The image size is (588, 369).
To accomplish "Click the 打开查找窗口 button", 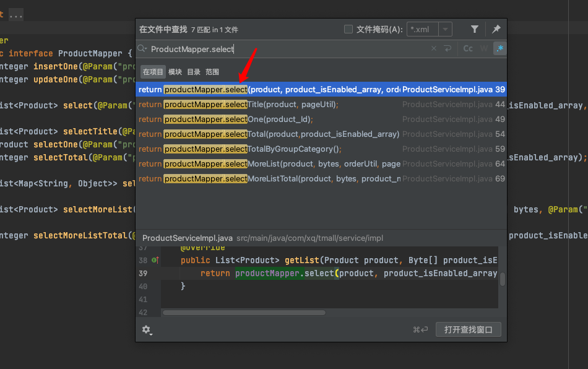I will point(468,329).
